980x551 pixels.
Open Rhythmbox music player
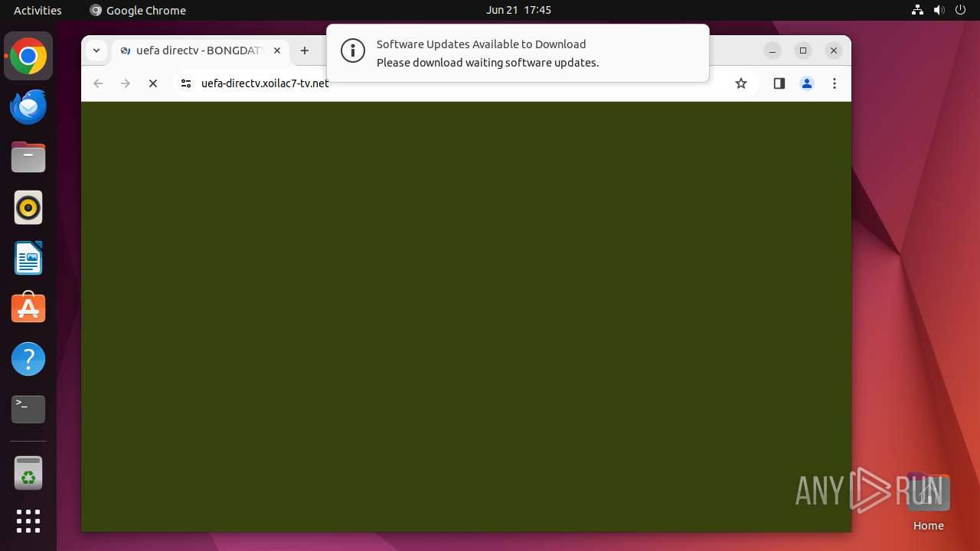pos(28,208)
